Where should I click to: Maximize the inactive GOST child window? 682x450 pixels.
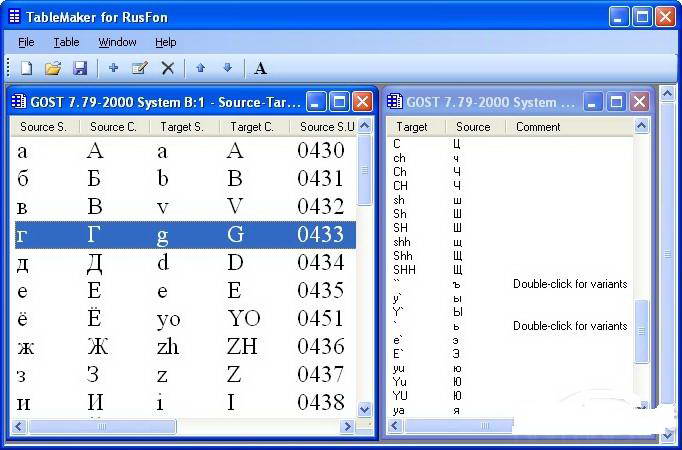tap(616, 102)
